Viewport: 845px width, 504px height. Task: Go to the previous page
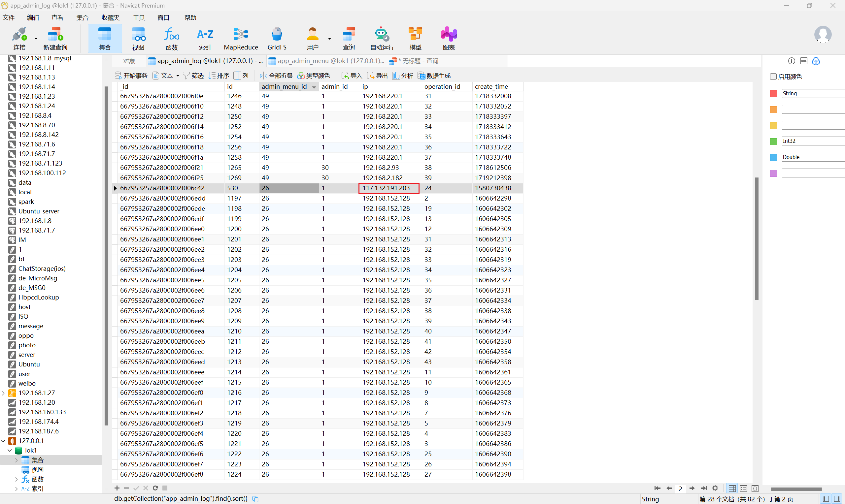point(669,488)
